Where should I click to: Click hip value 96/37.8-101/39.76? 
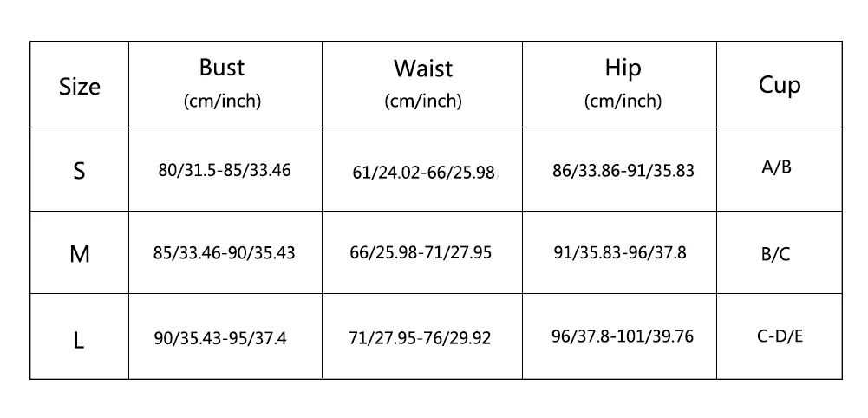[623, 336]
